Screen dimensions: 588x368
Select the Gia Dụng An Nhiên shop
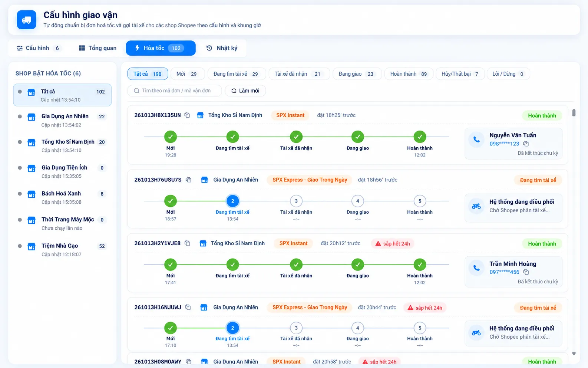[x=62, y=120]
